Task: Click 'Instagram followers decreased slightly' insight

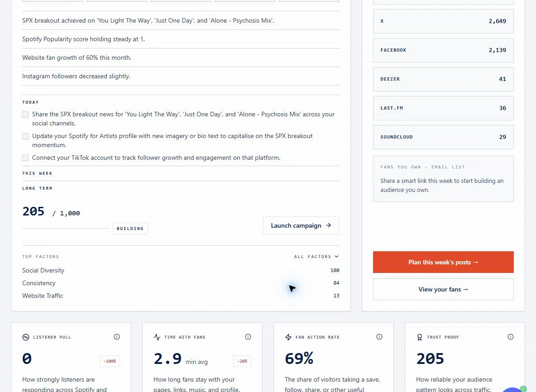Action: [x=76, y=76]
